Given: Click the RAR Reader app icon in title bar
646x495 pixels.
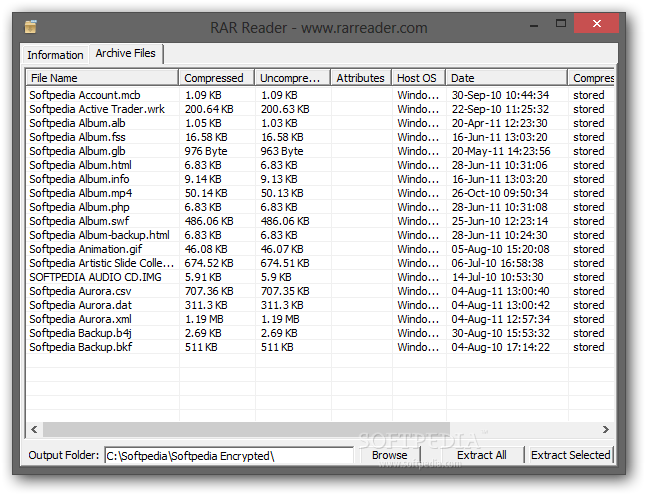Looking at the screenshot, I should (x=30, y=27).
